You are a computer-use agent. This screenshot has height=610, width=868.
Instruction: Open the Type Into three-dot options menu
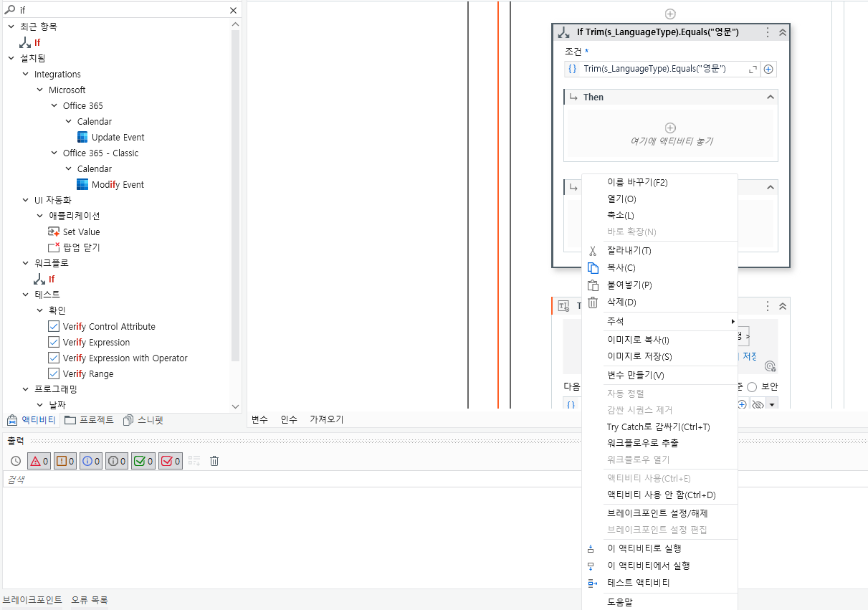(768, 306)
